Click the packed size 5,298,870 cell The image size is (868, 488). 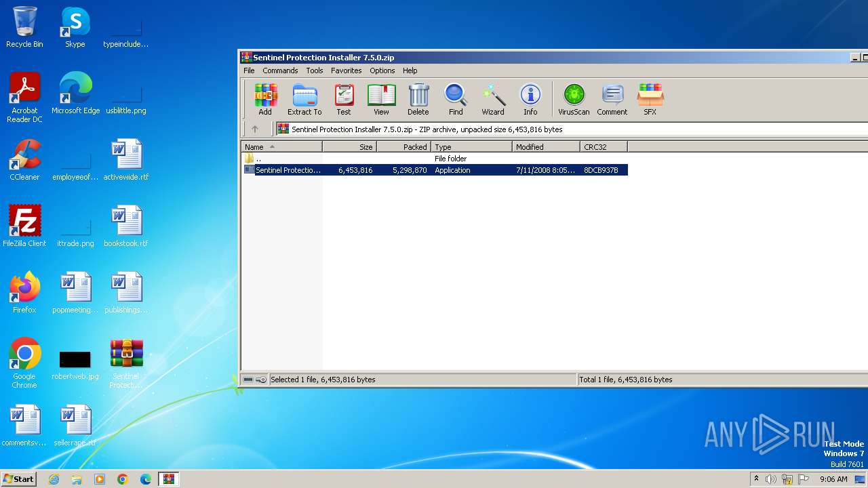[410, 170]
